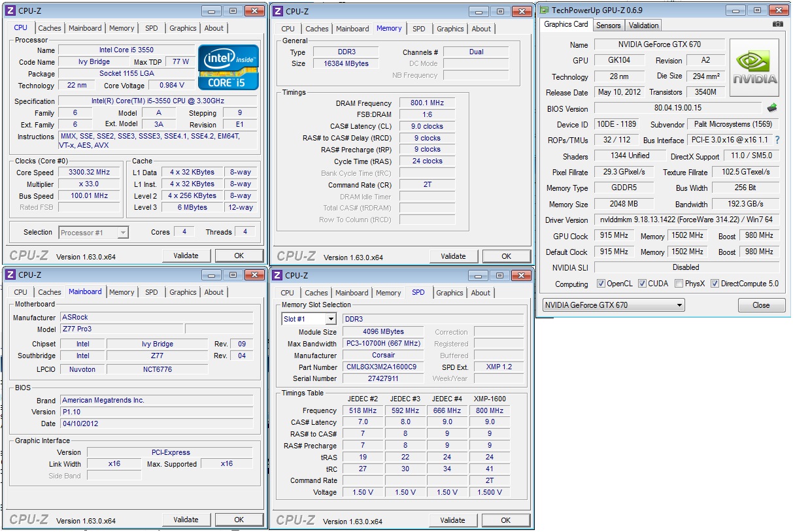Click the Part Number value 'CML8GX3M2A1600C9'

[x=384, y=367]
